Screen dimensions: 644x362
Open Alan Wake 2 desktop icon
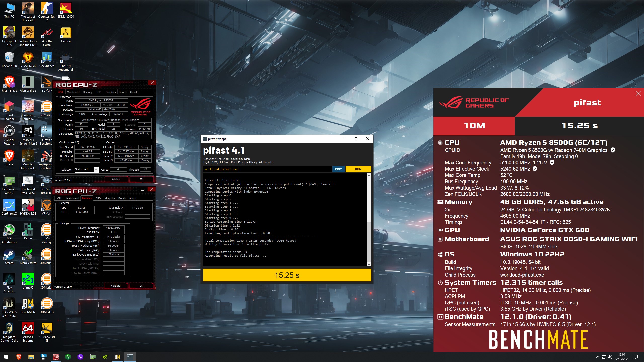click(28, 84)
